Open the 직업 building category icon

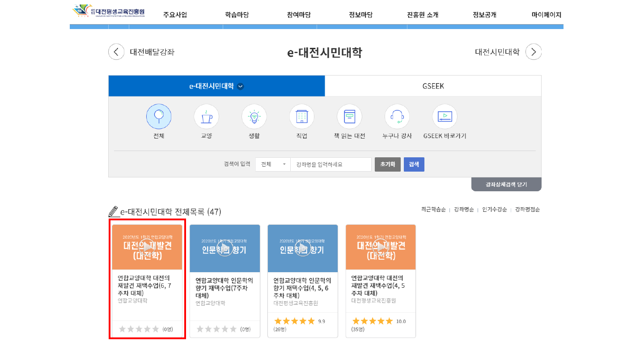coord(301,117)
